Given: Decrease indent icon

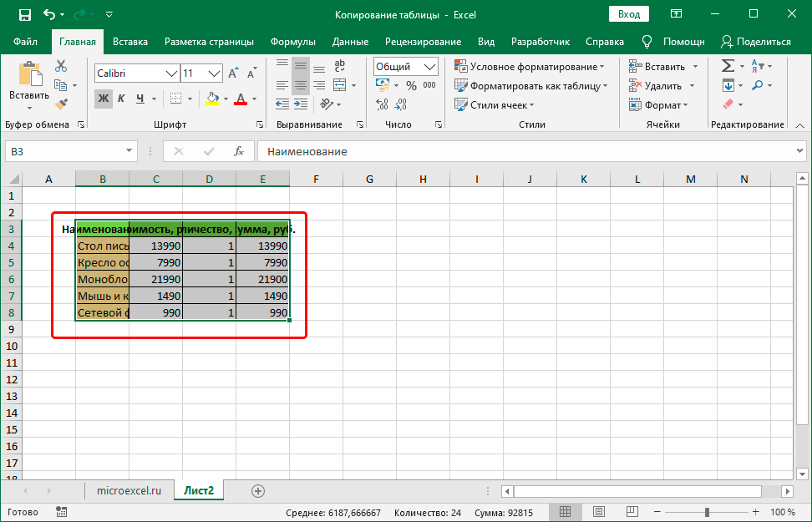Looking at the screenshot, I should [x=282, y=104].
